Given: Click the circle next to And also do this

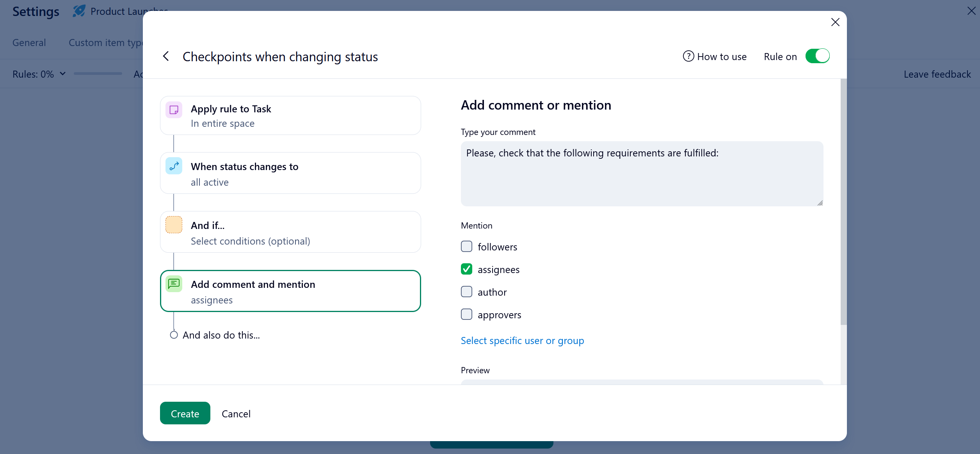Looking at the screenshot, I should click(x=174, y=335).
